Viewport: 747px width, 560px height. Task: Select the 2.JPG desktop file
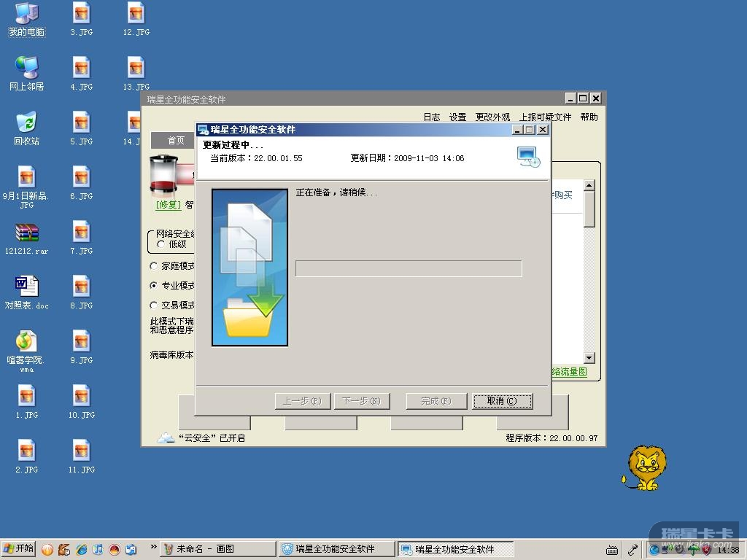27,456
